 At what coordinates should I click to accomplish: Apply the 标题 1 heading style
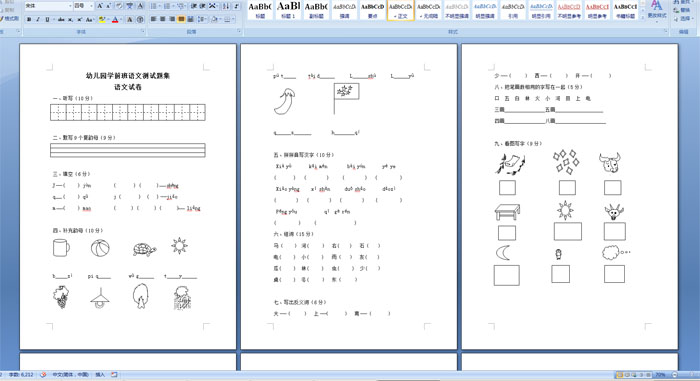288,10
